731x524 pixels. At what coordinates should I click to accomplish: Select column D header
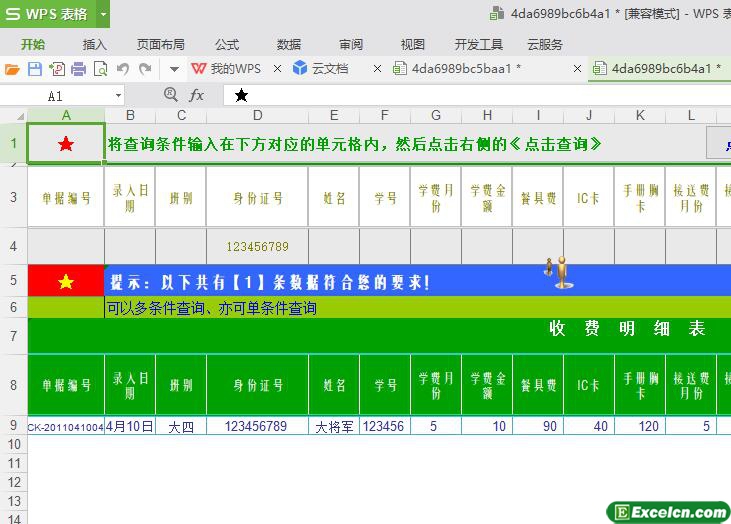[257, 115]
